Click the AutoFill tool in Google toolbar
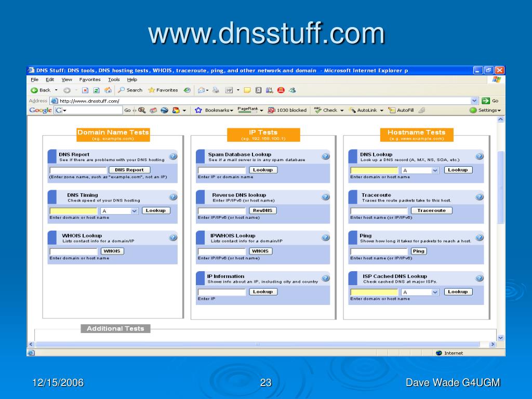 point(401,110)
